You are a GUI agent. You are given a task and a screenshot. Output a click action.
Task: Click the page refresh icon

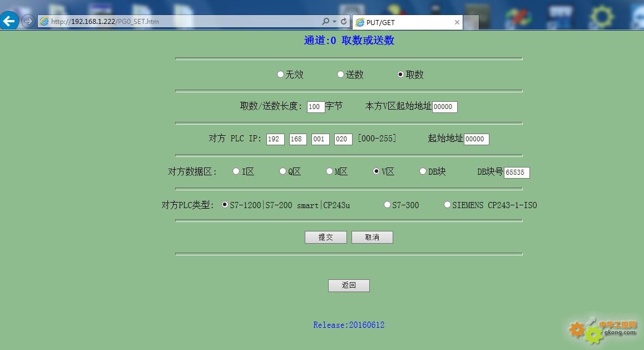[x=344, y=21]
